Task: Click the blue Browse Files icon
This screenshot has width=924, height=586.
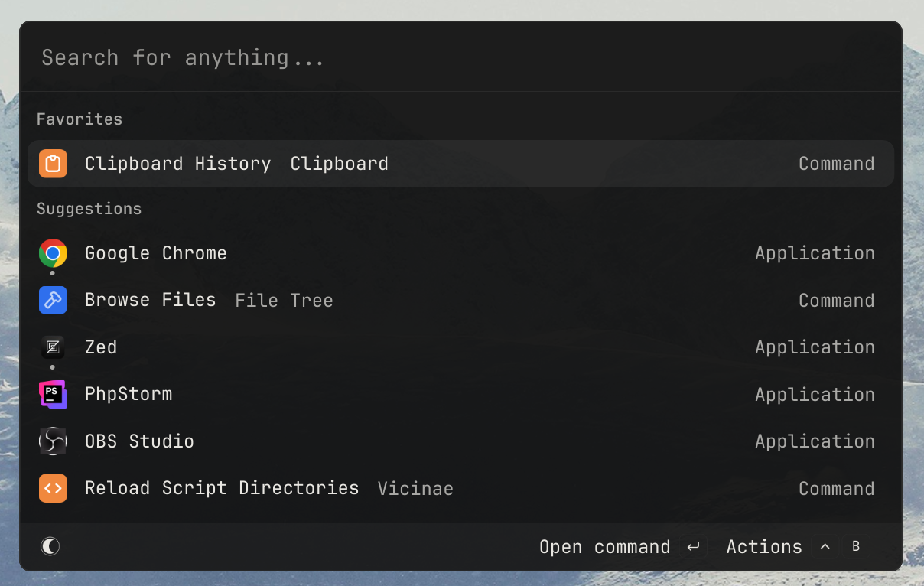Action: pyautogui.click(x=53, y=301)
